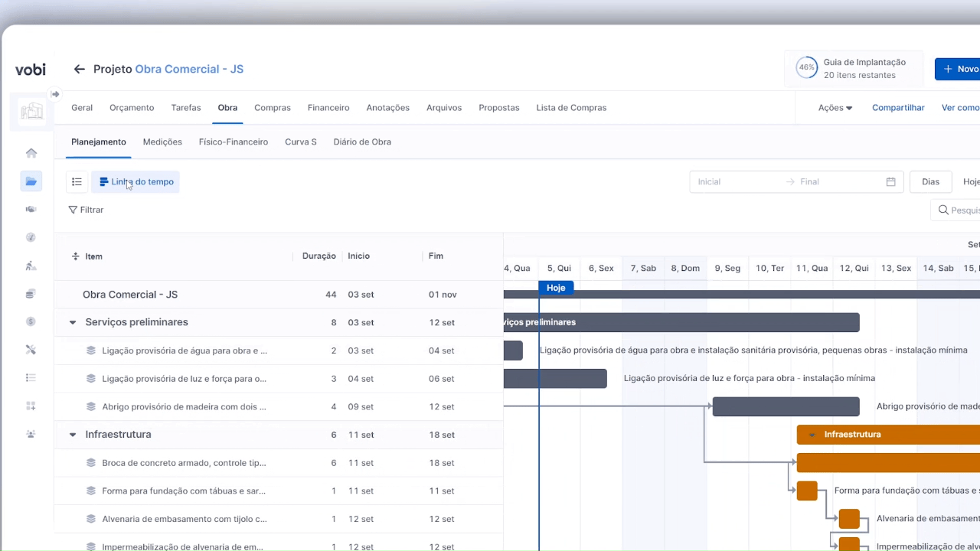Expand the sidebar with arrow toggle
This screenshot has height=551, width=980.
(55, 94)
